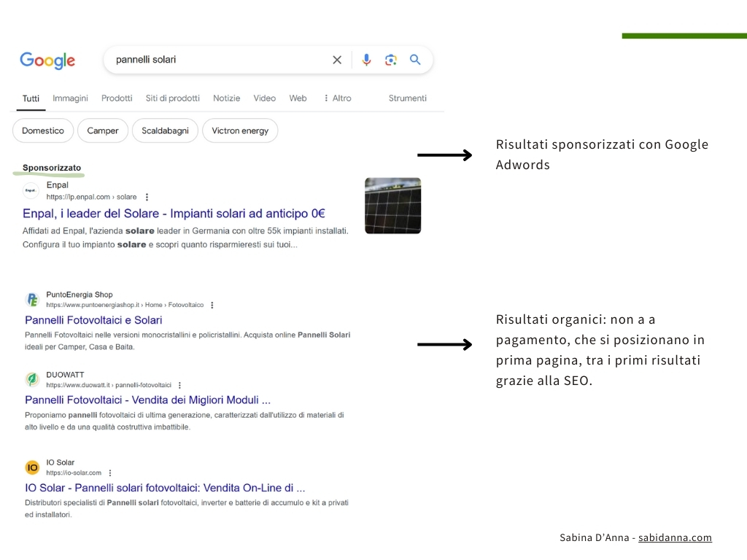Open Google Lens image search icon
The image size is (747, 560).
391,60
